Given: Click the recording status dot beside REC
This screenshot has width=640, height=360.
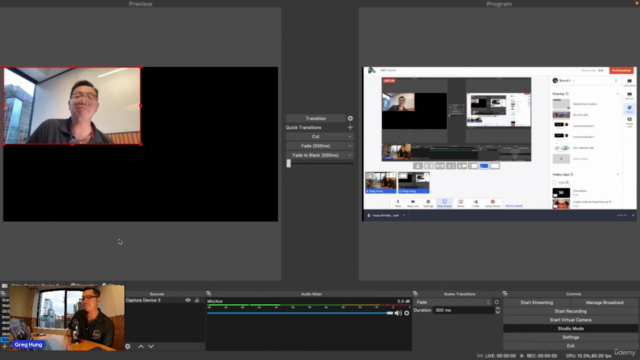Looking at the screenshot, I should point(522,356).
